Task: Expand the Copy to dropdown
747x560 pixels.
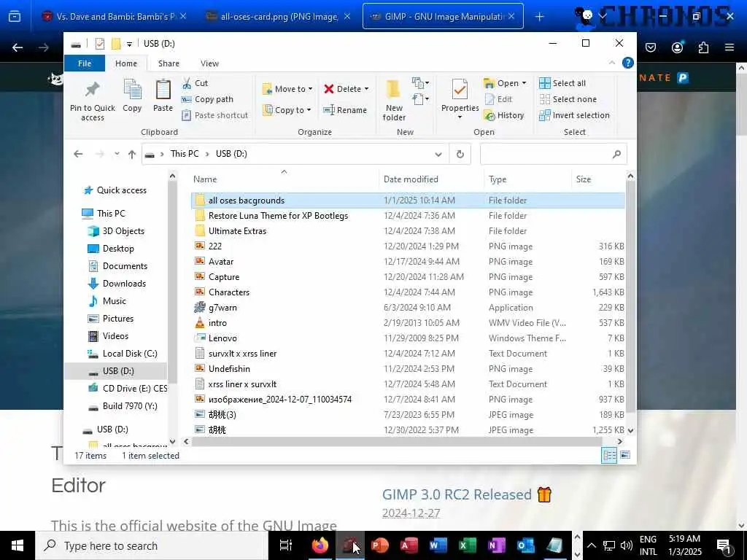Action: [309, 110]
